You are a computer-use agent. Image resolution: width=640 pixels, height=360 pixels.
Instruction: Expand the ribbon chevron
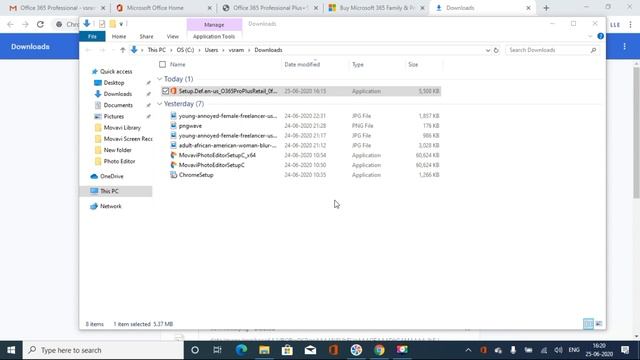(590, 36)
